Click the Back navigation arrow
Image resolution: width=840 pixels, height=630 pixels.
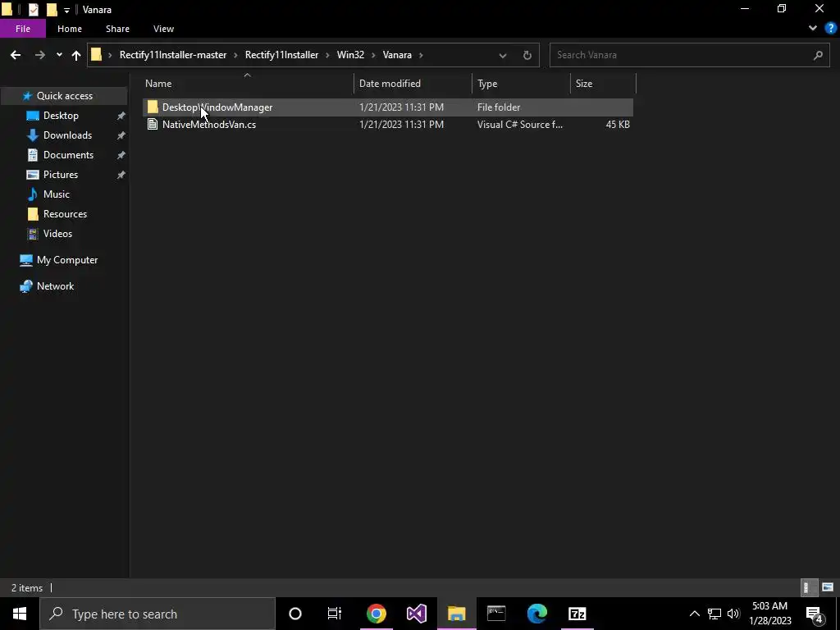(x=16, y=55)
